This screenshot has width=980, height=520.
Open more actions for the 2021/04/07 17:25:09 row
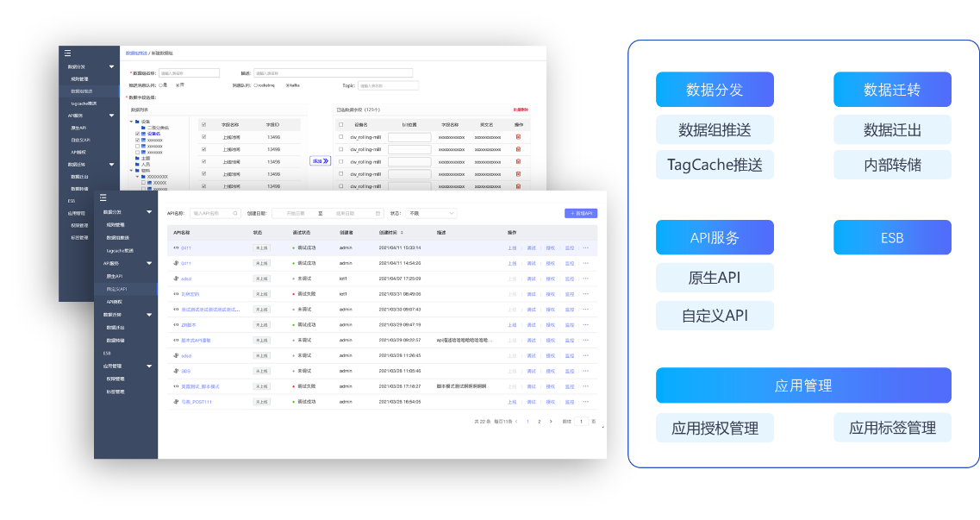click(585, 279)
